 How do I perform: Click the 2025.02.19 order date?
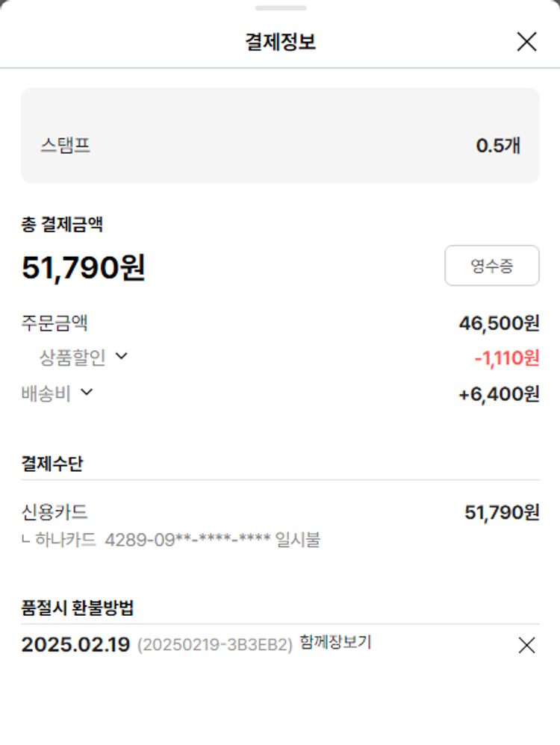point(75,645)
